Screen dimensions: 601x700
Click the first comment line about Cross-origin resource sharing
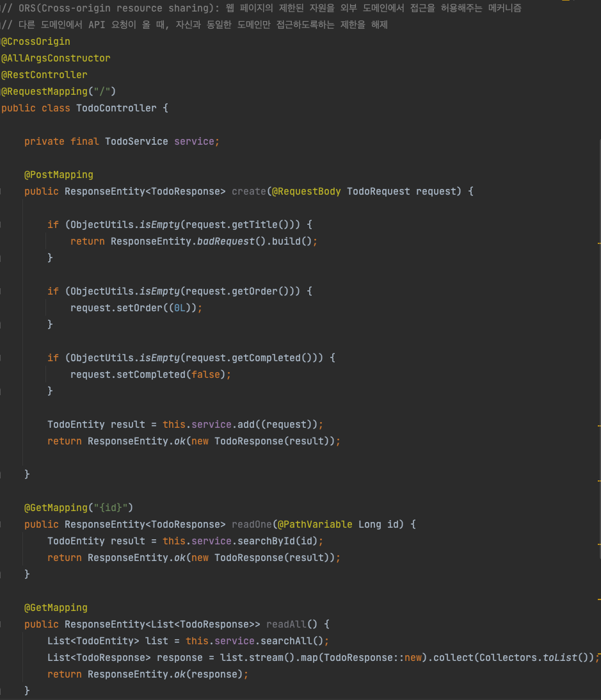(x=261, y=8)
